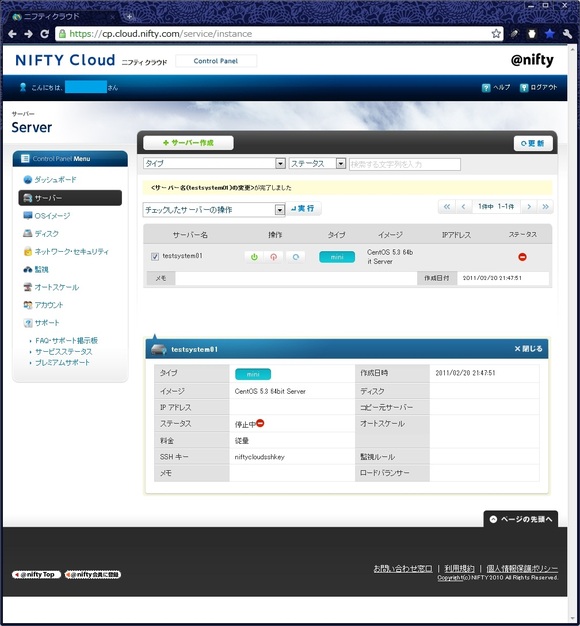Image resolution: width=580 pixels, height=626 pixels.
Task: Click the browser forward arrow
Action: 28,34
